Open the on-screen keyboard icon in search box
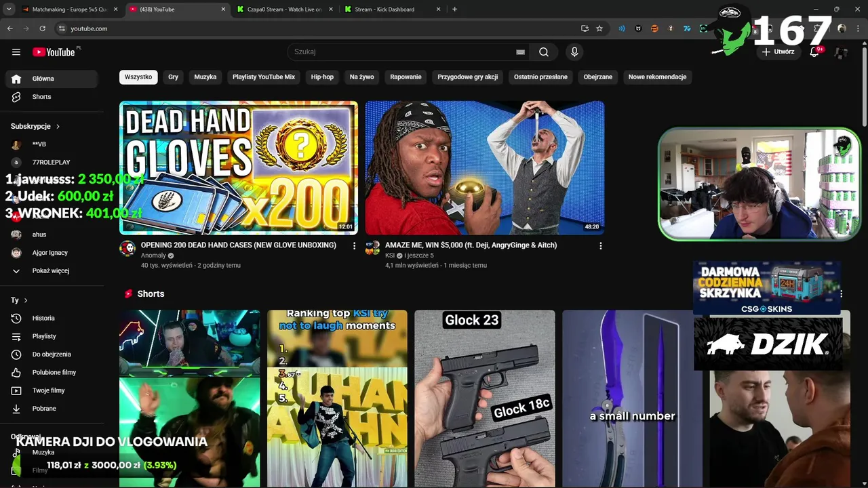 pos(520,52)
